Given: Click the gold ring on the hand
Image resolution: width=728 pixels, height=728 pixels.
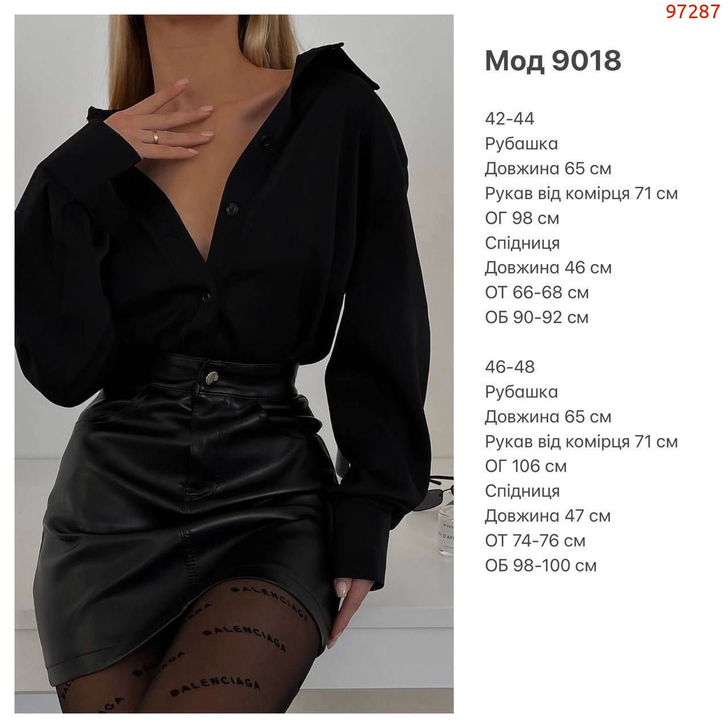Looking at the screenshot, I should (x=155, y=136).
